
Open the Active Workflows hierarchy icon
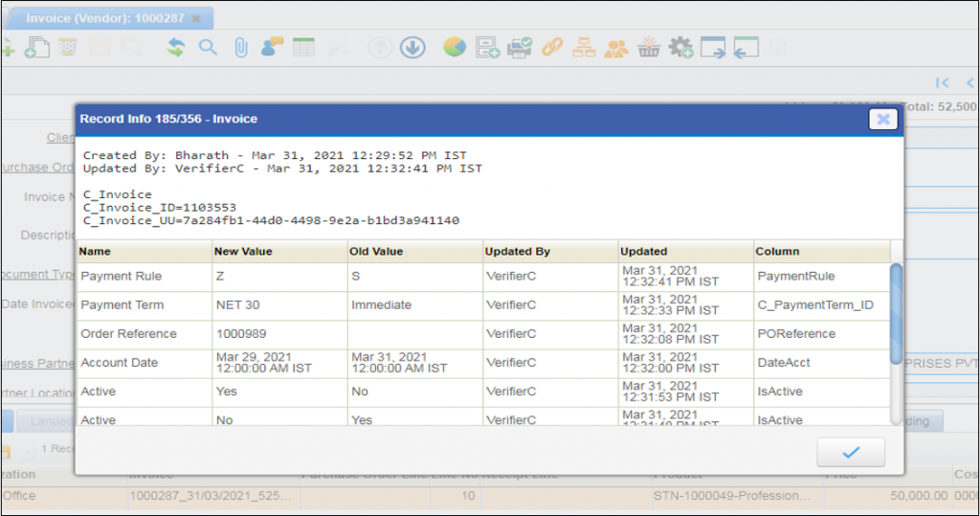tap(584, 47)
